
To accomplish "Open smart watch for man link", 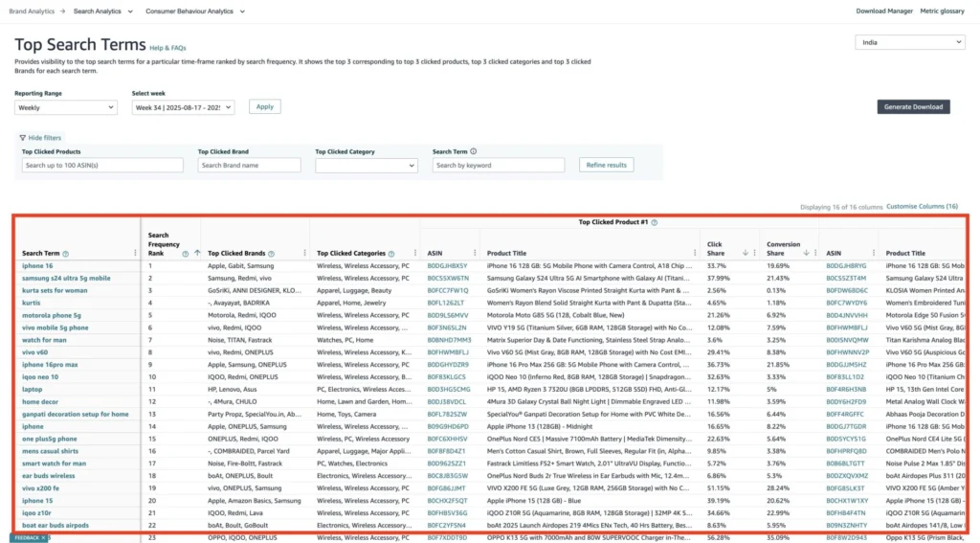I will click(x=55, y=464).
